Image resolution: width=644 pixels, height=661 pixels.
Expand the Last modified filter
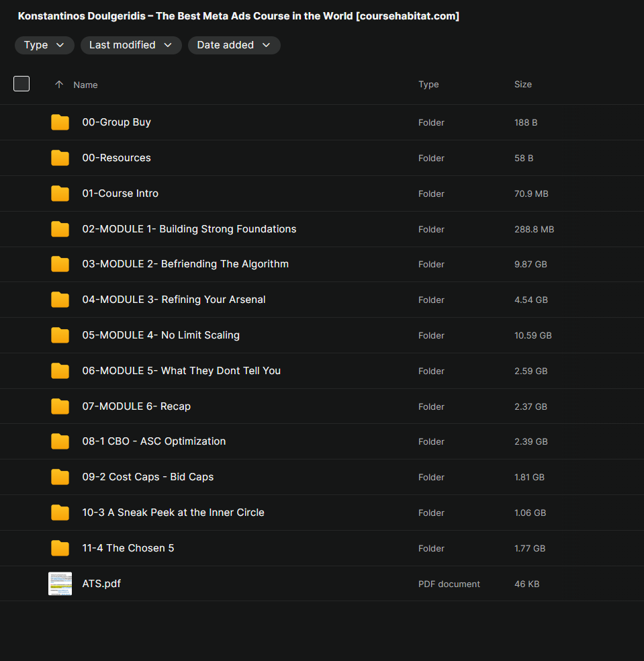coord(131,45)
